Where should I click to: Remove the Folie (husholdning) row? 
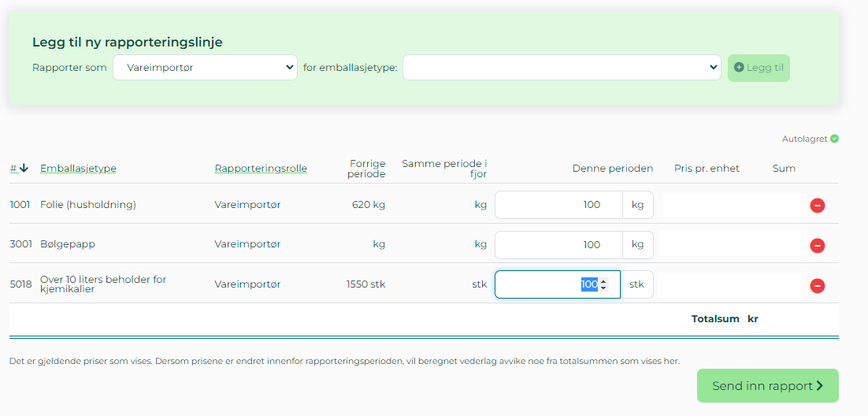(x=818, y=206)
